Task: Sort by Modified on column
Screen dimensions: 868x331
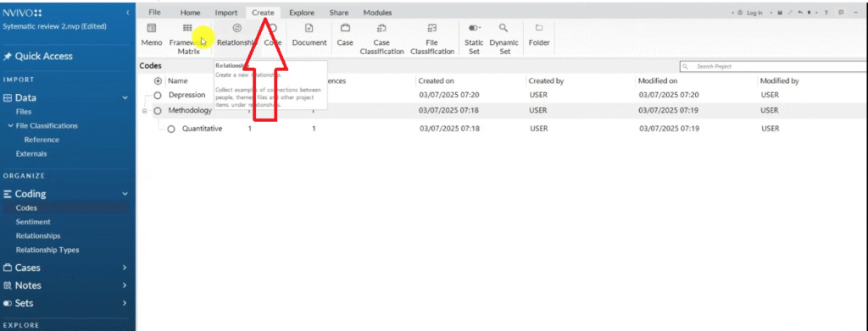Action: pyautogui.click(x=658, y=80)
